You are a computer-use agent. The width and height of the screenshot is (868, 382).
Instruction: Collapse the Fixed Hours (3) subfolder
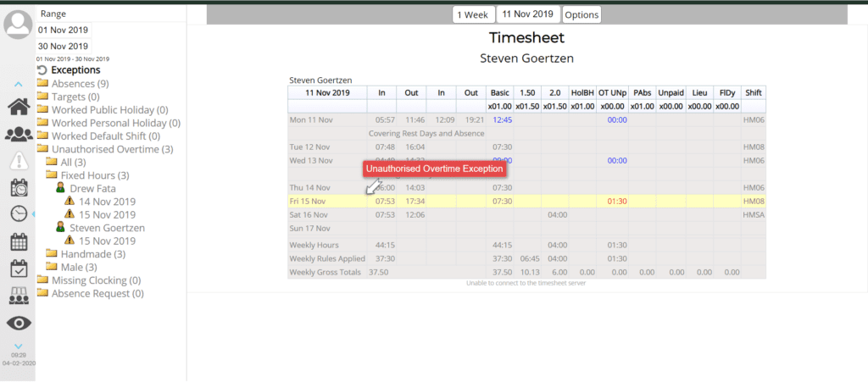(87, 175)
